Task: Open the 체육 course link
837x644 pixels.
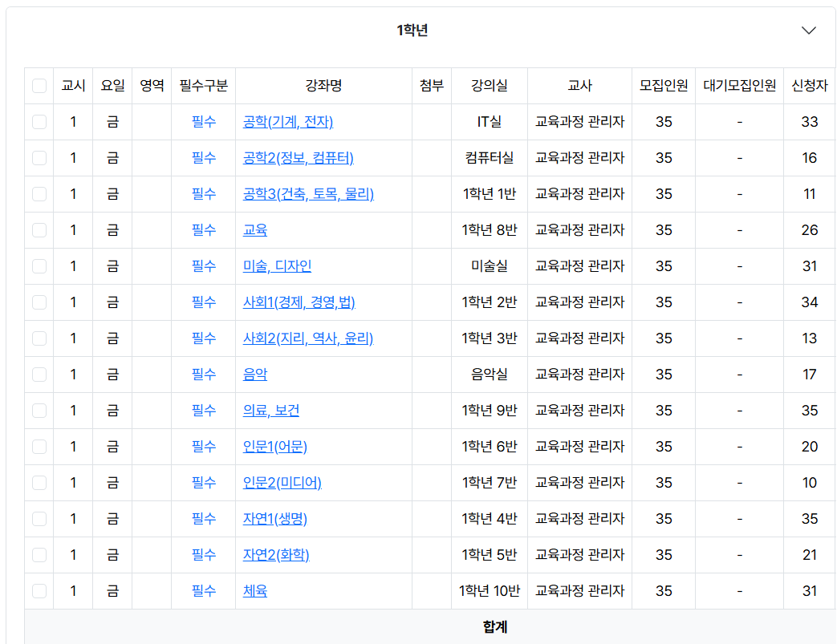Action: coord(254,591)
